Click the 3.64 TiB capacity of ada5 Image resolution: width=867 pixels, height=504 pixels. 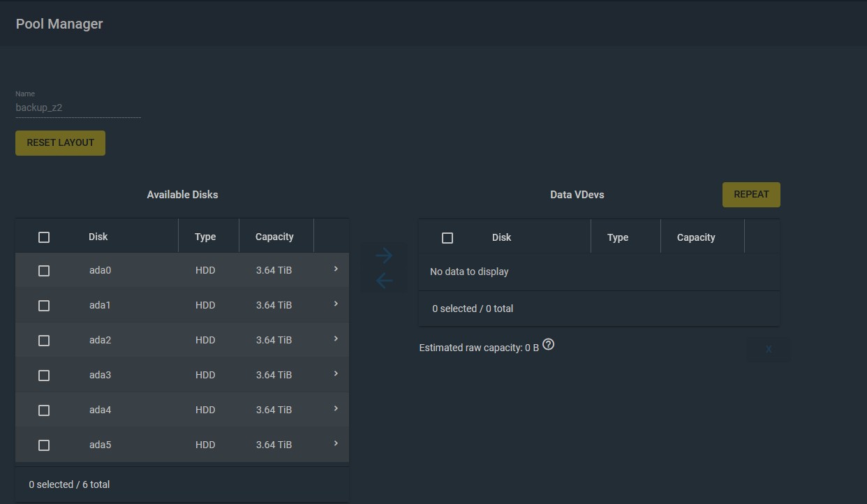274,445
